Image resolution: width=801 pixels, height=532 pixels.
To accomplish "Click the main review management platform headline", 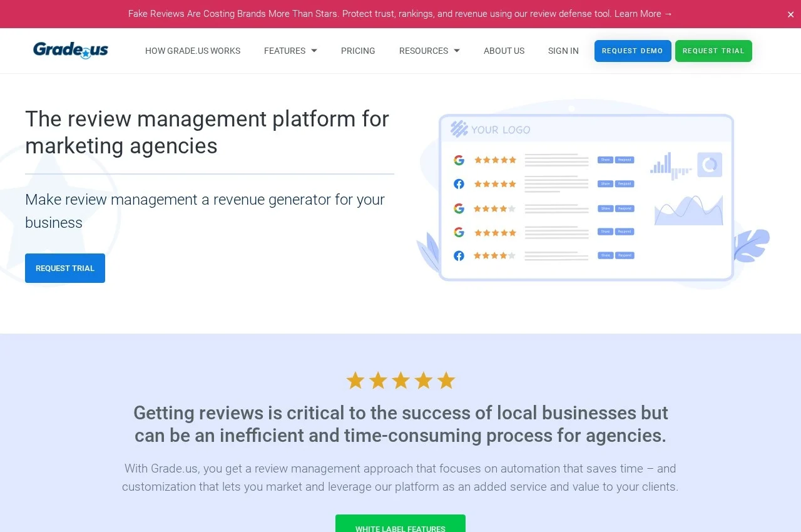I will click(207, 132).
